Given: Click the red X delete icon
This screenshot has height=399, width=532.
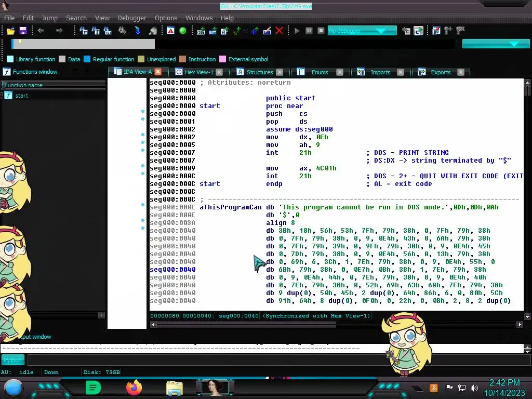Looking at the screenshot, I should [279, 31].
